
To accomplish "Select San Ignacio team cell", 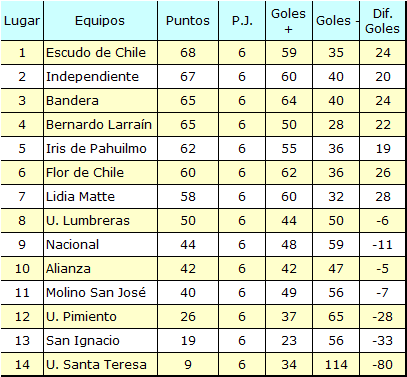I will [100, 341].
